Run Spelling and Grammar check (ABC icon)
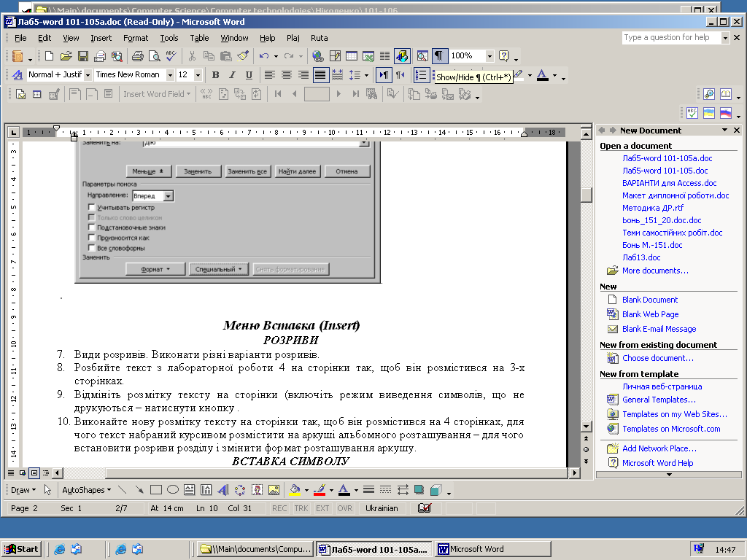The height and width of the screenshot is (560, 747). click(x=171, y=56)
